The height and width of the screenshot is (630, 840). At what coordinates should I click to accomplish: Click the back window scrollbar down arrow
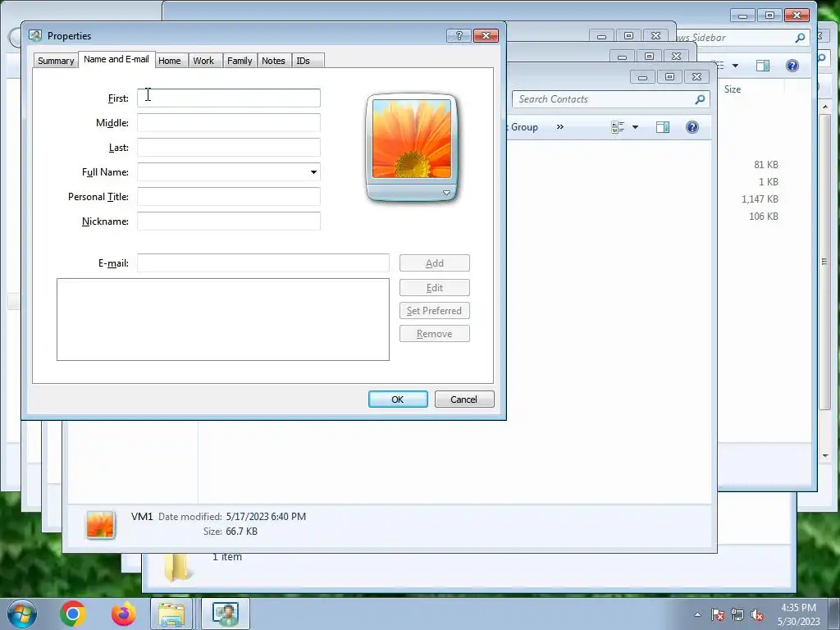tap(825, 455)
